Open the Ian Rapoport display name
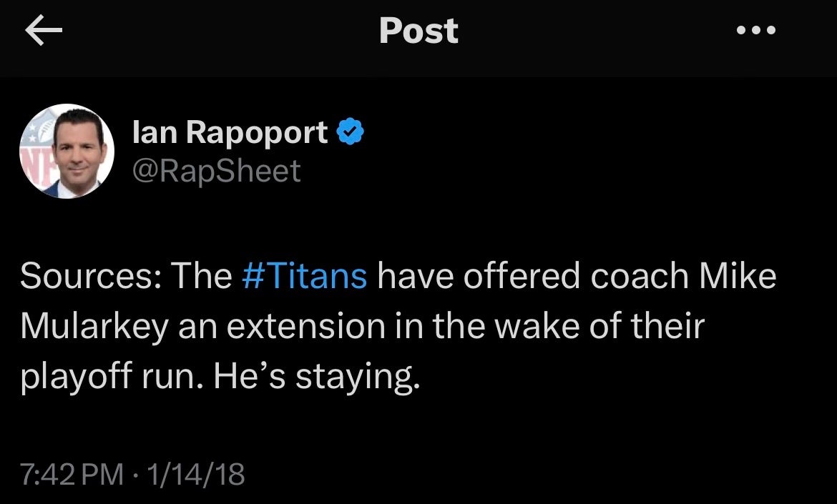 point(230,132)
